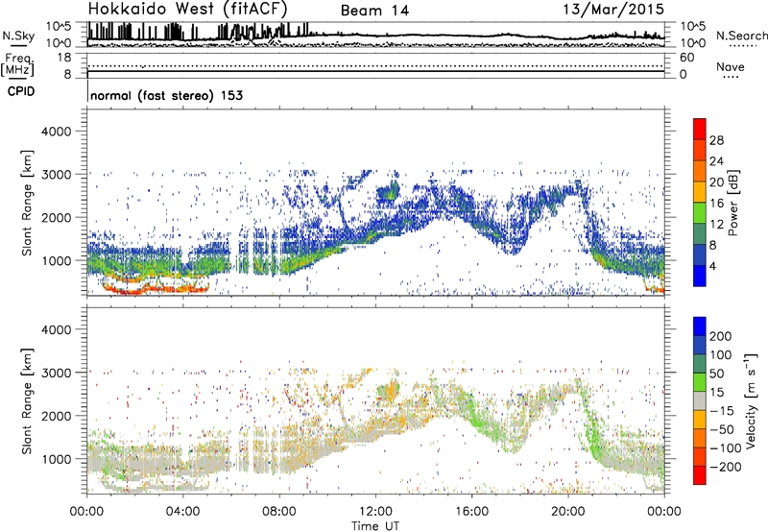Image resolution: width=768 pixels, height=532 pixels.
Task: Click the power colorbar value '16'
Action: coord(716,204)
